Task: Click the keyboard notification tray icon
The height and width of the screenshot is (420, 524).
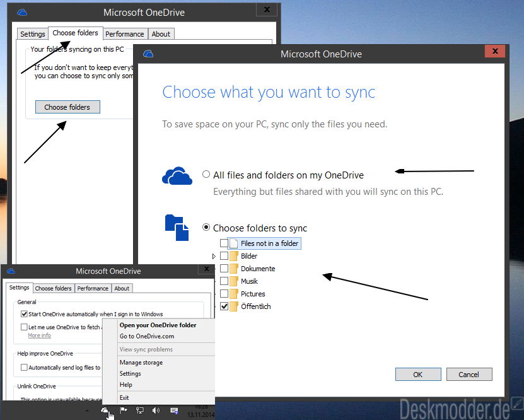Action: click(174, 411)
